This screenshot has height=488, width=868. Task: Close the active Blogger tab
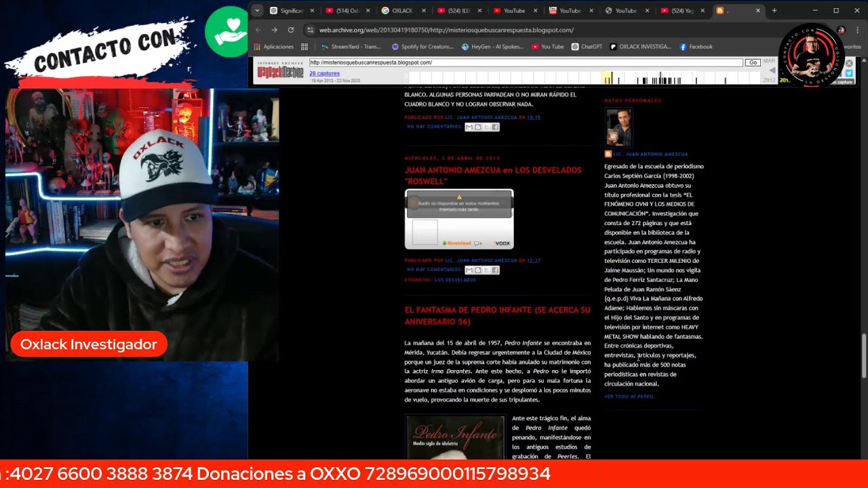(759, 11)
